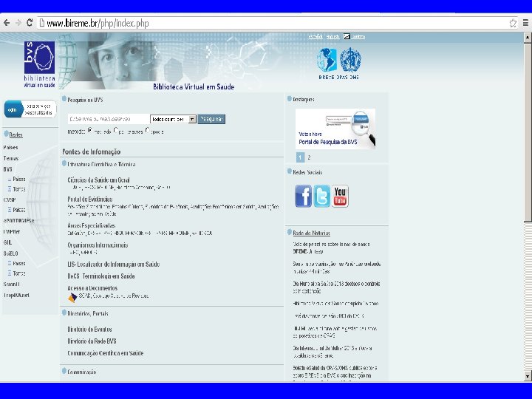This screenshot has height=399, width=532.
Task: Click the scrollbar down arrow
Action: 528,376
